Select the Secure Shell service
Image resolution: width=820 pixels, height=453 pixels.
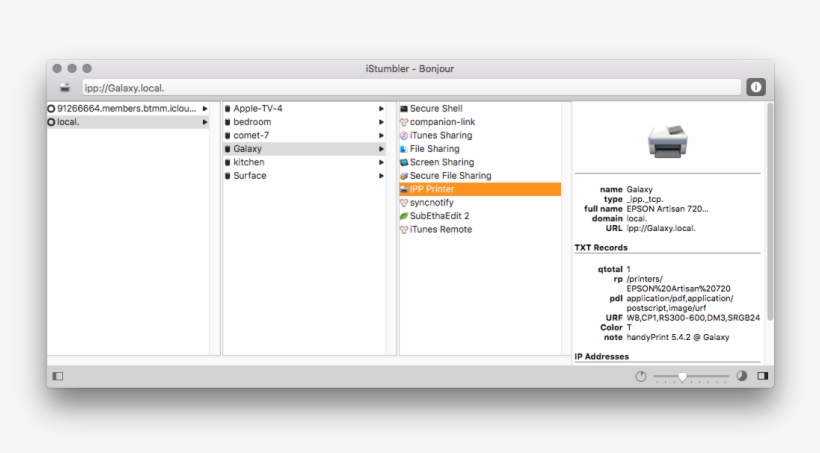(480, 109)
